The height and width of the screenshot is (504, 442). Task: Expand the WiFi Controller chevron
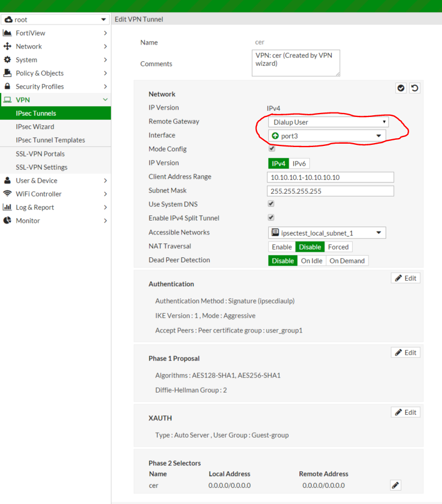tap(105, 194)
